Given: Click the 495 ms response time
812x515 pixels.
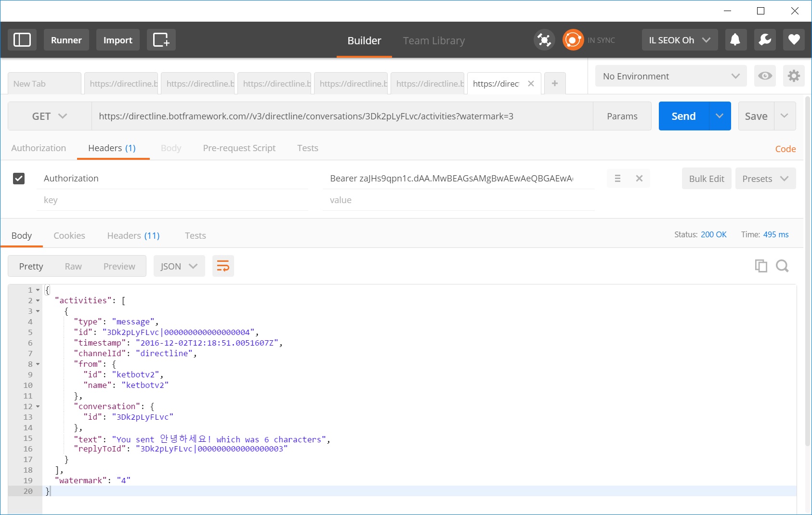Looking at the screenshot, I should click(776, 234).
